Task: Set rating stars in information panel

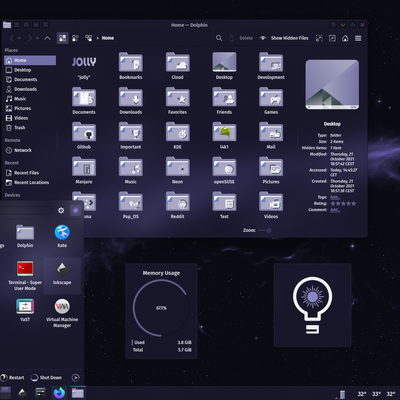Action: tap(343, 204)
